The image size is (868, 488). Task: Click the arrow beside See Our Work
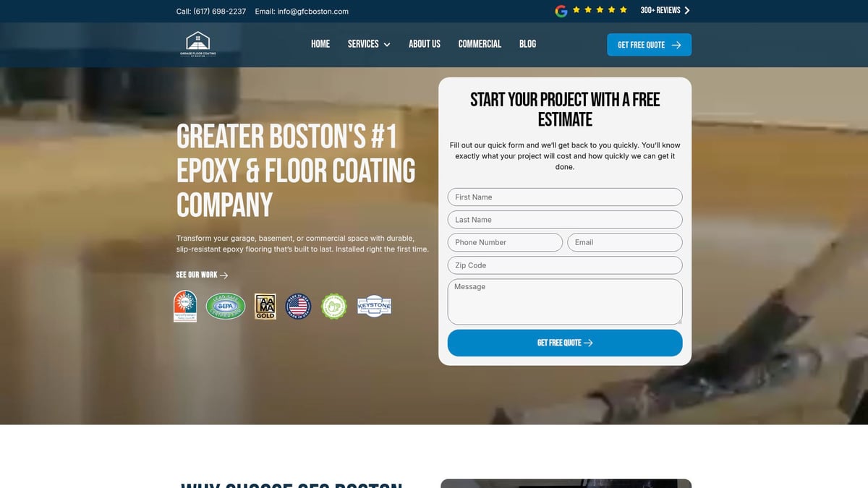[224, 275]
